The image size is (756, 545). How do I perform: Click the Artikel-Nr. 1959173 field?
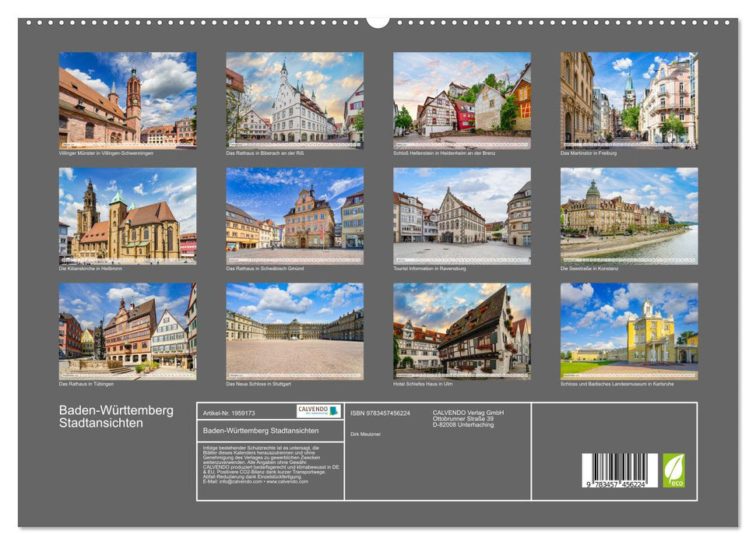(x=228, y=413)
